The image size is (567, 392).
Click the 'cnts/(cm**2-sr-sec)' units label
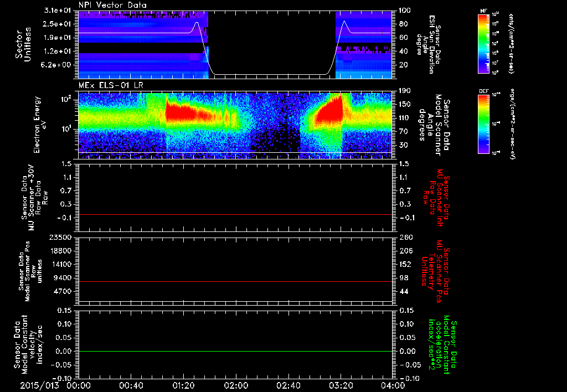[x=511, y=44]
